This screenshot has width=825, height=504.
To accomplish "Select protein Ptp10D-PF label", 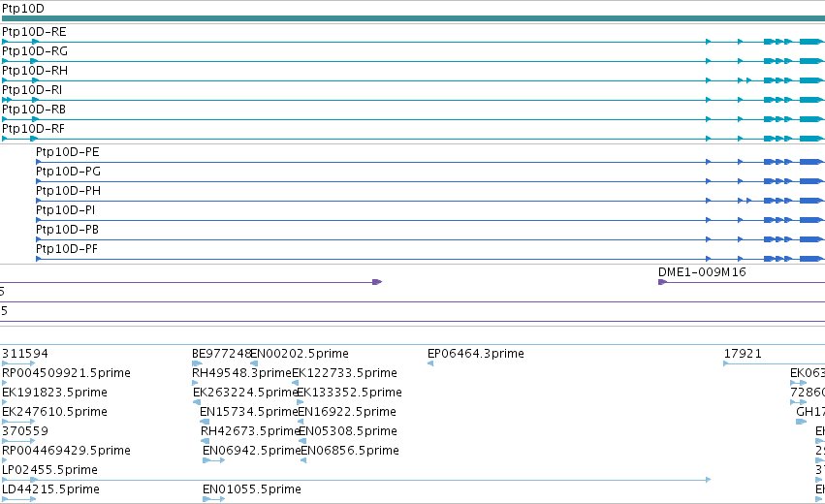I will [x=67, y=249].
